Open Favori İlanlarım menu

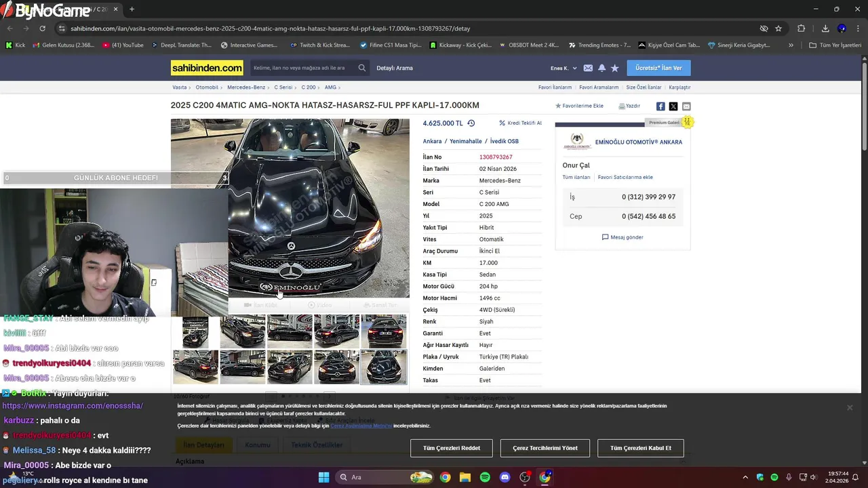555,87
